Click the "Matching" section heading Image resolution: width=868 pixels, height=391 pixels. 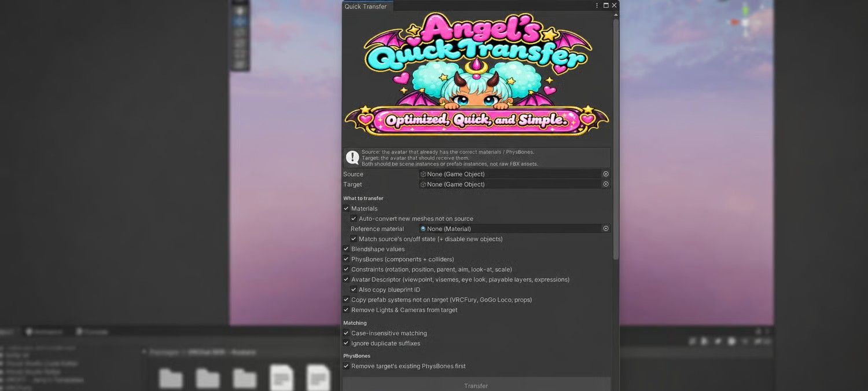(x=355, y=323)
